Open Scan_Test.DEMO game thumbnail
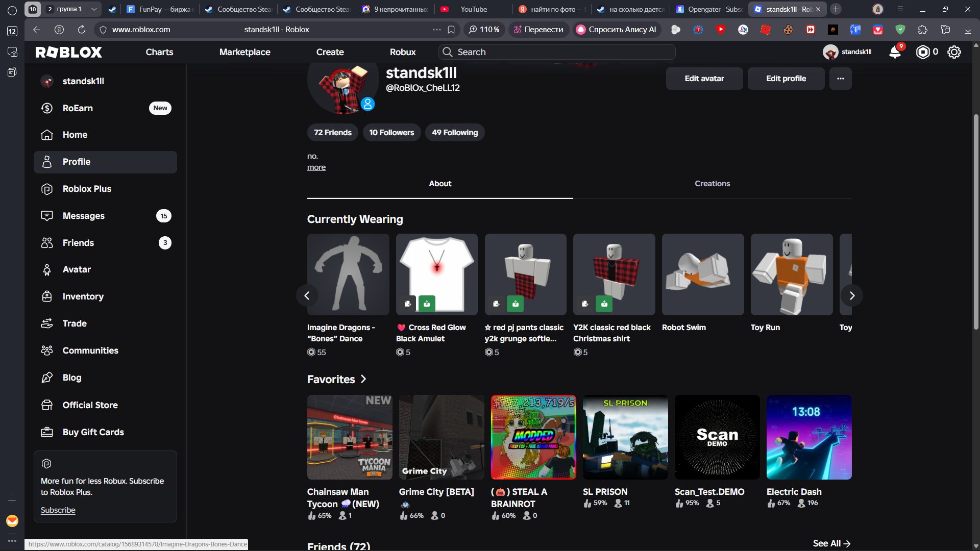The height and width of the screenshot is (551, 980). pos(717,437)
